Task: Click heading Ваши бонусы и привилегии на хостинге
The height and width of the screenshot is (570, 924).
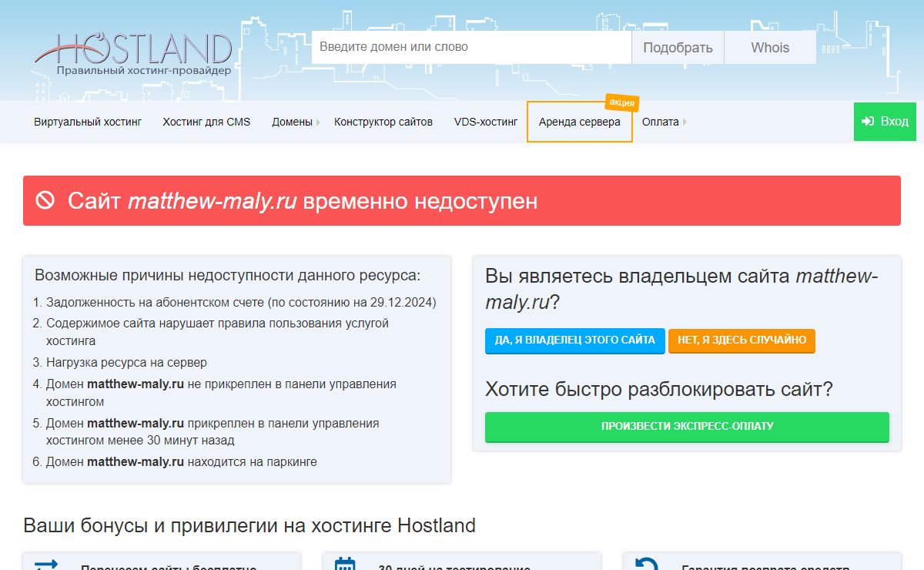Action: [249, 526]
